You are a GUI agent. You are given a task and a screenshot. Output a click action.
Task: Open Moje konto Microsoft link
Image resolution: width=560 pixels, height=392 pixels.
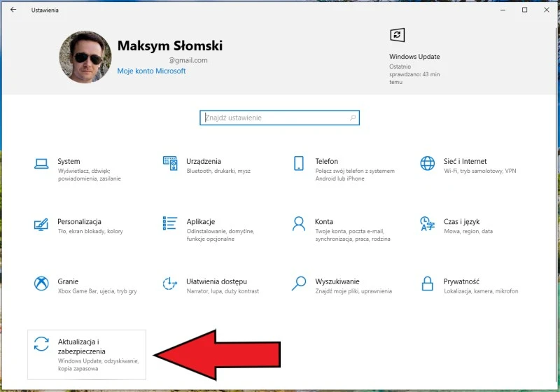[151, 71]
